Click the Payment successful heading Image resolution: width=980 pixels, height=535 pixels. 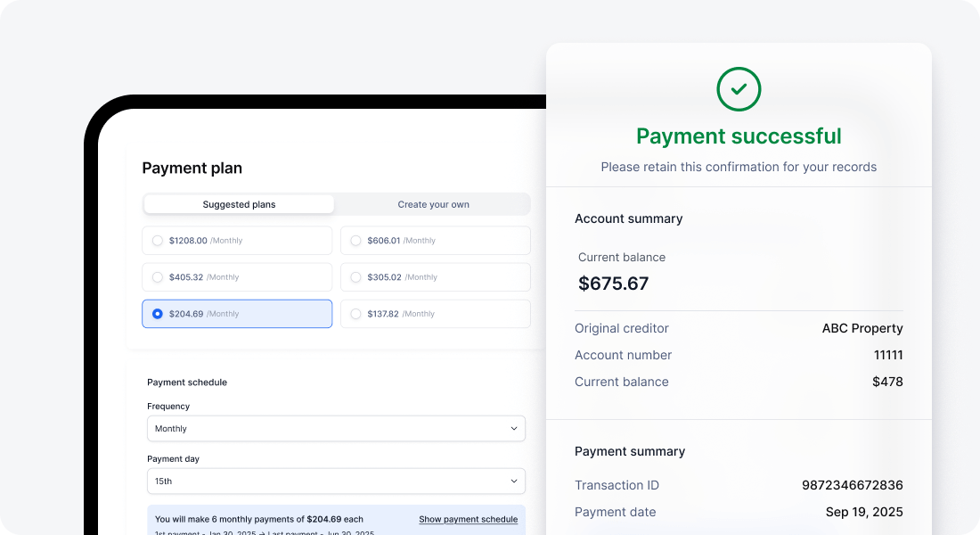[x=739, y=136]
